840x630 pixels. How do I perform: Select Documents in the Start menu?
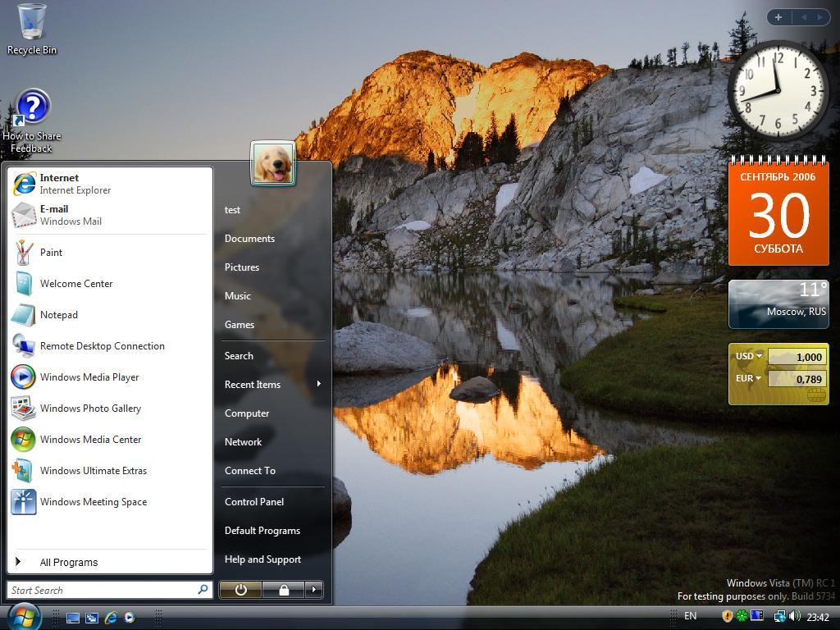click(249, 239)
